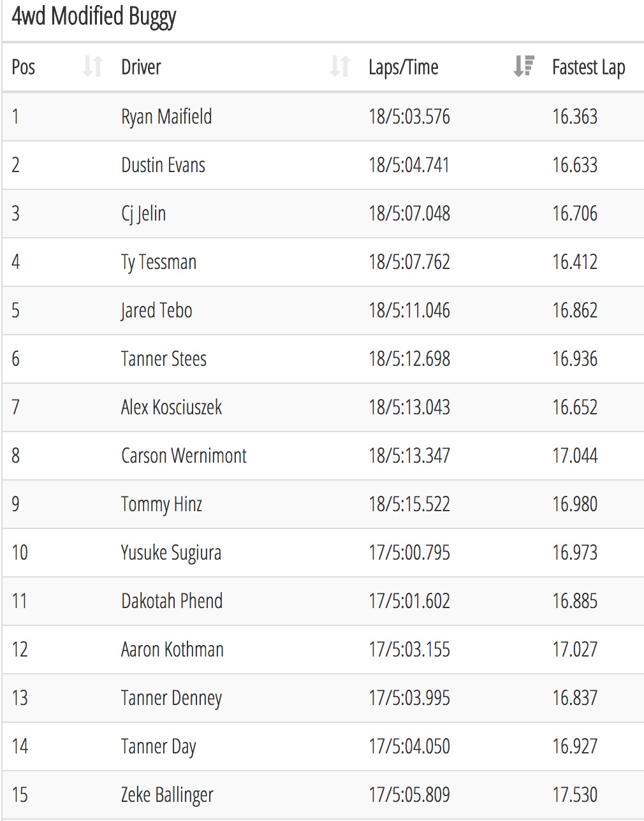Select Alex Kosciuszek's fastest lap 16.652
The height and width of the screenshot is (821, 644).
pyautogui.click(x=575, y=407)
